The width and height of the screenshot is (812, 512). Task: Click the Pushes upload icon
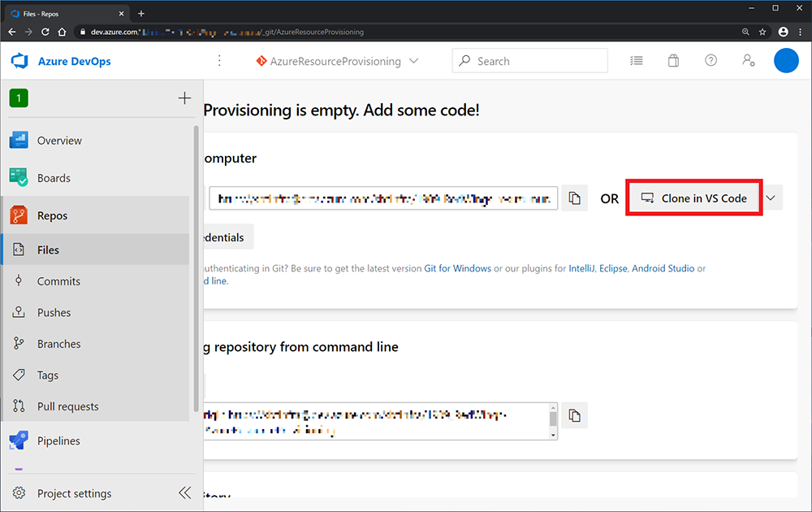coord(19,312)
